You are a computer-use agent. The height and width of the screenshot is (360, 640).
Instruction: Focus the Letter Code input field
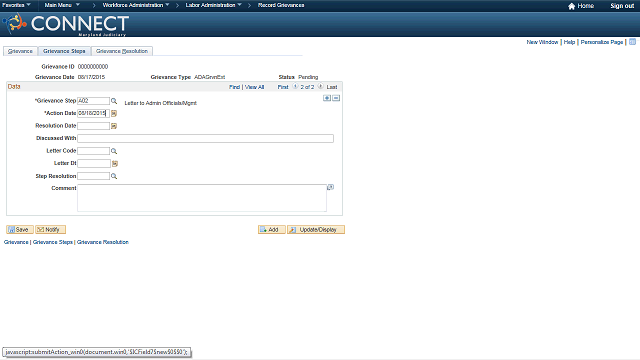point(93,151)
